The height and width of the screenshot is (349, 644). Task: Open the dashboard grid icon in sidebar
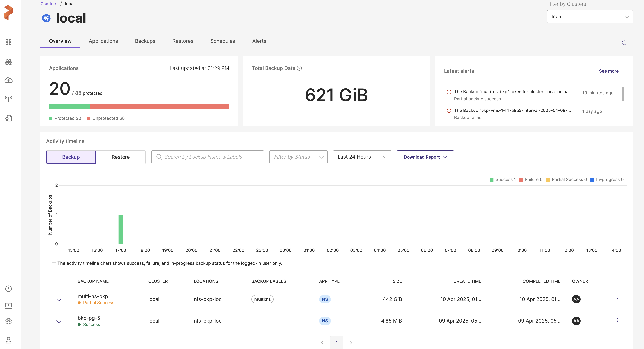coord(9,42)
